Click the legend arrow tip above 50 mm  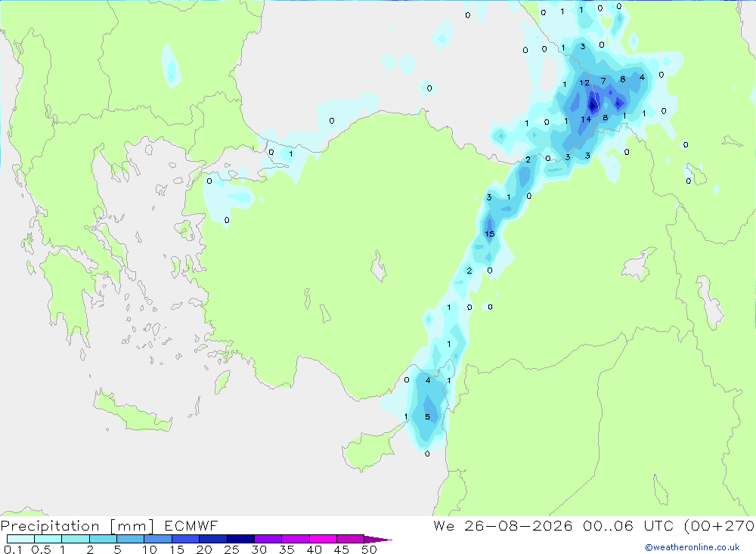click(x=378, y=540)
